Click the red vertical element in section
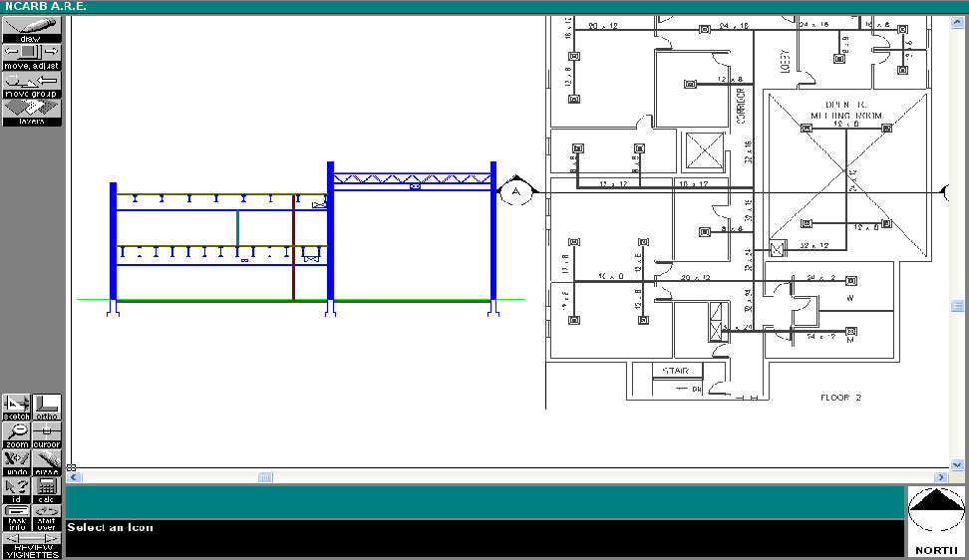969x560 pixels. coord(293,247)
